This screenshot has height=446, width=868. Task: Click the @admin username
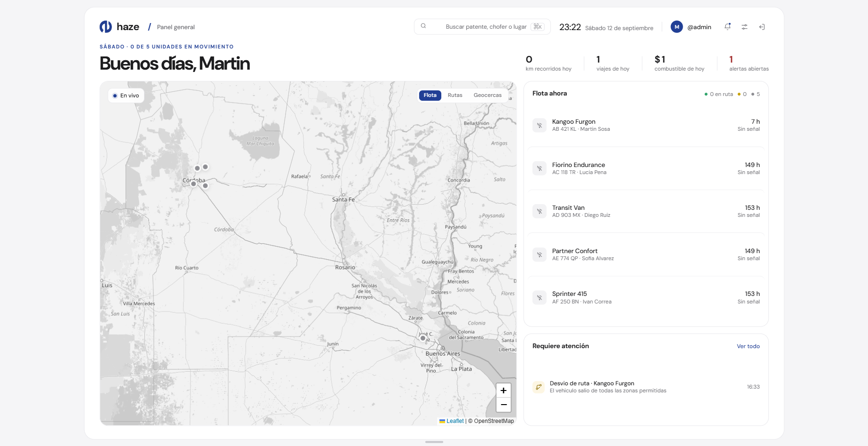[699, 27]
